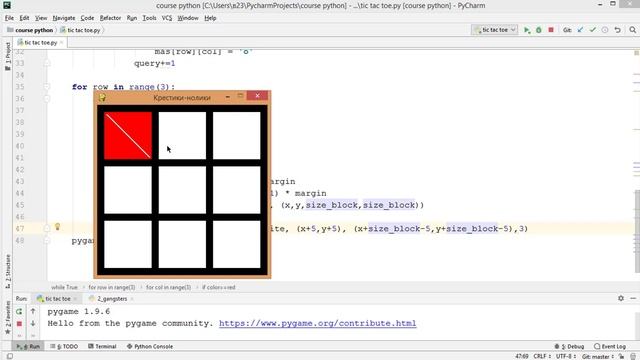Image resolution: width=640 pixels, height=360 pixels.
Task: Open the TODO tool window
Action: pos(64,347)
